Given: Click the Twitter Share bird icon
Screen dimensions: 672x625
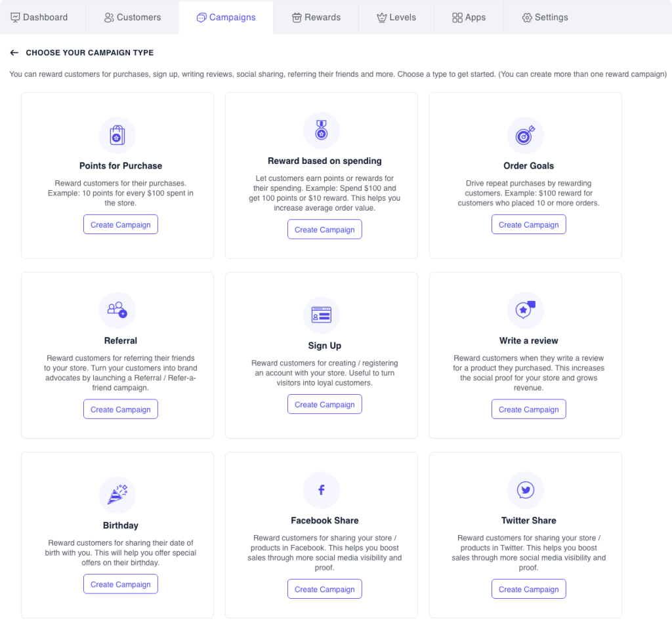Looking at the screenshot, I should click(526, 490).
